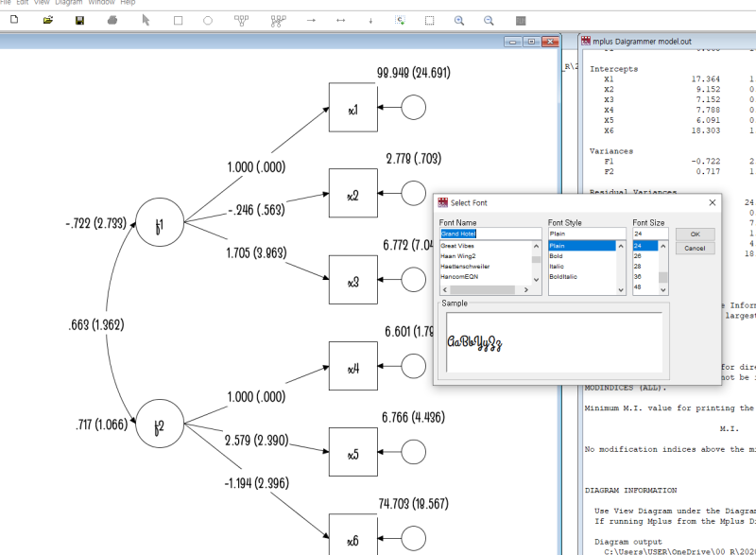756x555 pixels.
Task: Select Bold in Font Style list
Action: 557,256
